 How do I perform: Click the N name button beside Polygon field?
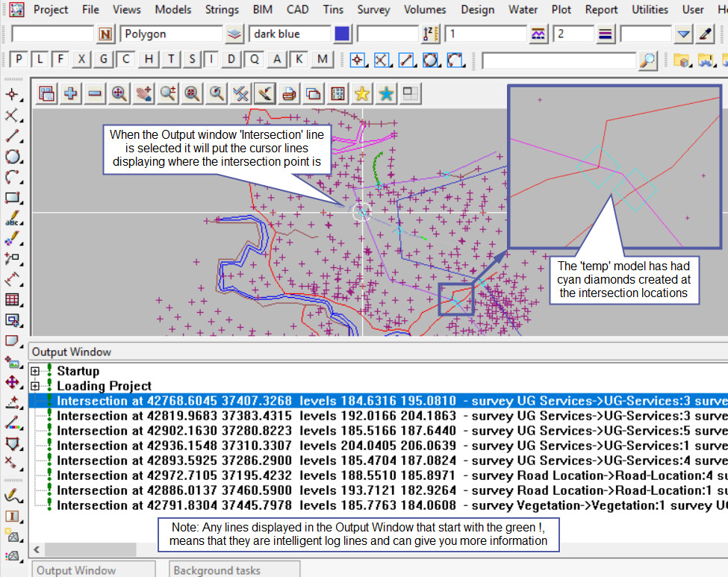click(x=106, y=34)
